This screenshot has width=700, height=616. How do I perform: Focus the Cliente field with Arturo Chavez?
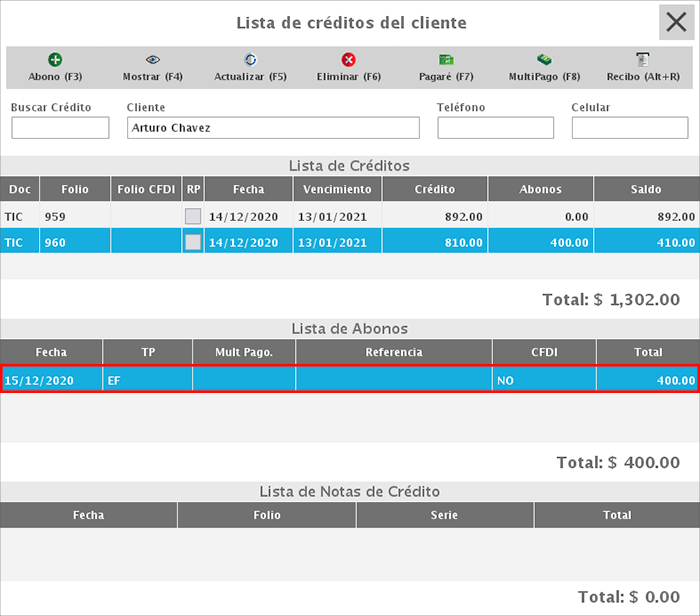tap(273, 128)
